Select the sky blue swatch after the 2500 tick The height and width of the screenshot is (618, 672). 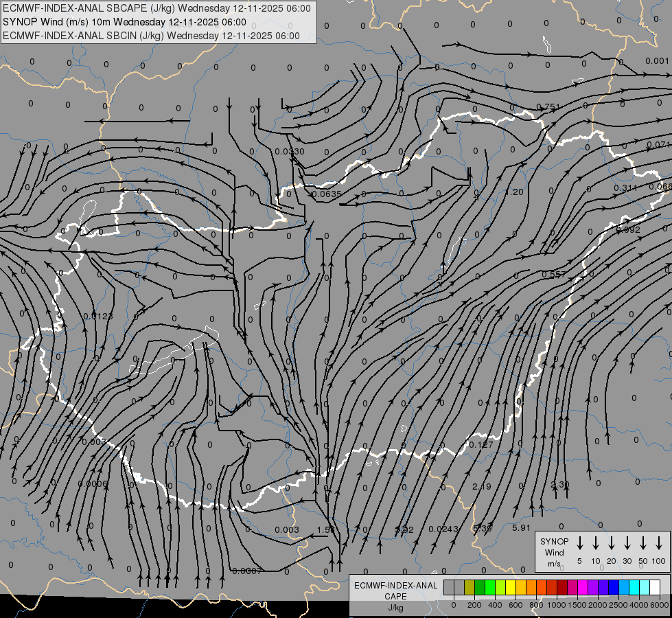pos(623,587)
